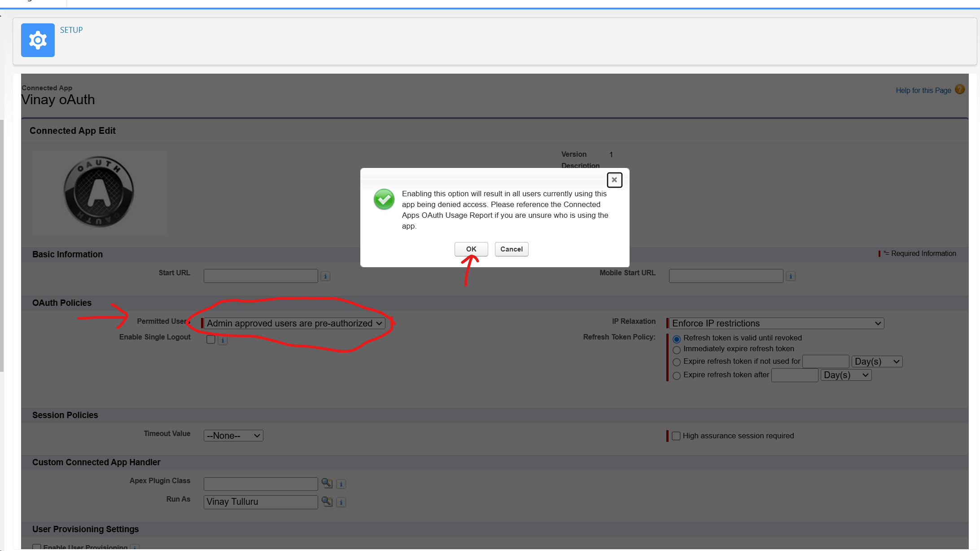Click lookup icon for Run As
The width and height of the screenshot is (980, 551).
(x=327, y=502)
